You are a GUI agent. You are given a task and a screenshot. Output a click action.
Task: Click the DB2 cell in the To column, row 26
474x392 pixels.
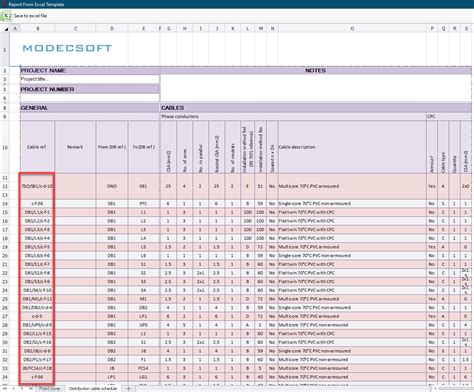coord(144,308)
